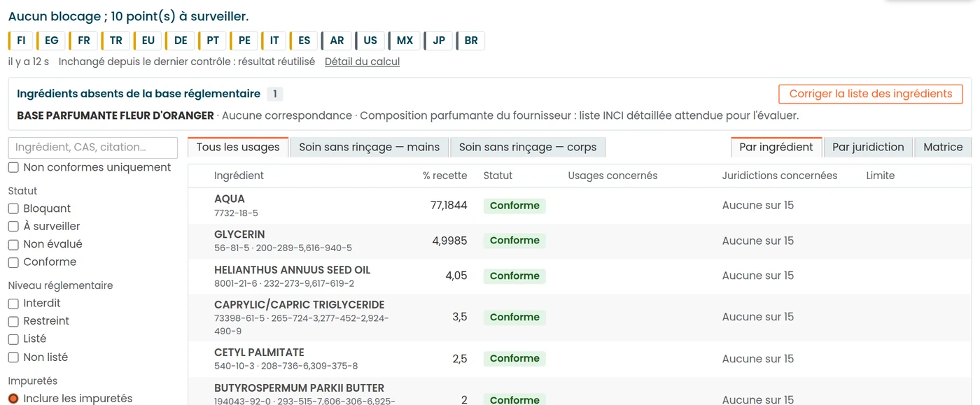Screen dimensions: 980x405
Task: Click the FR jurisdiction chip
Action: (x=83, y=41)
